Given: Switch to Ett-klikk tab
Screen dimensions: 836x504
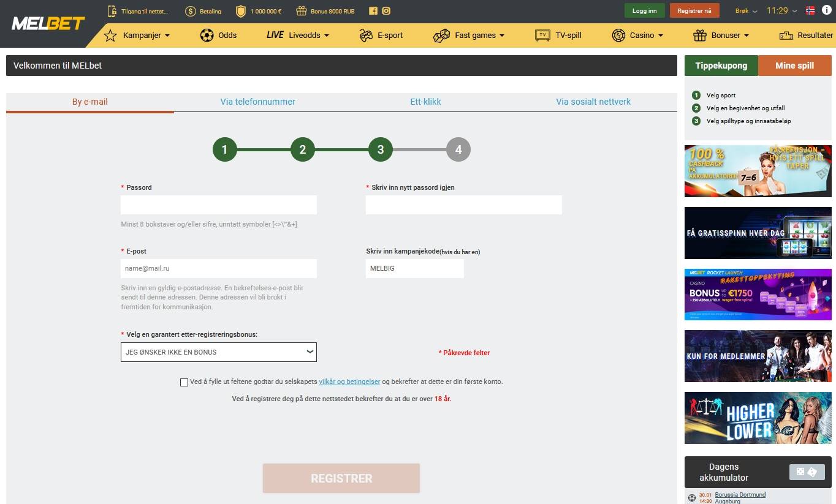Looking at the screenshot, I should (425, 102).
